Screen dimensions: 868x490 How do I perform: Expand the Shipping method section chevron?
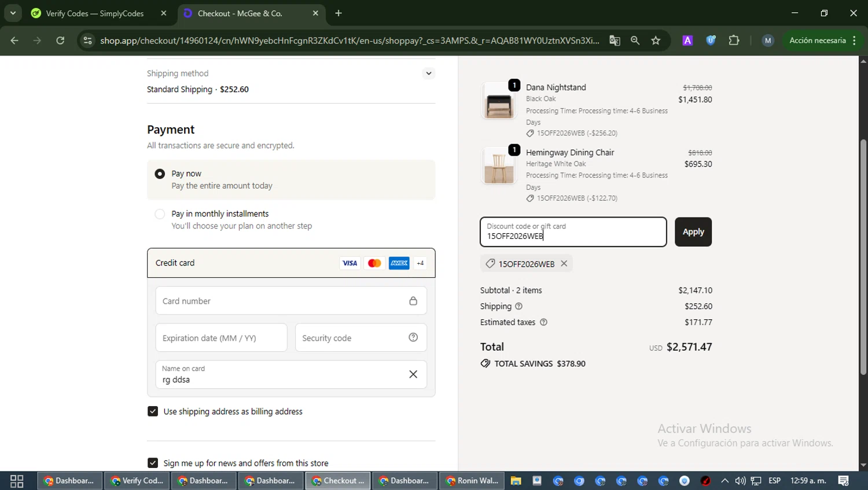click(x=428, y=73)
